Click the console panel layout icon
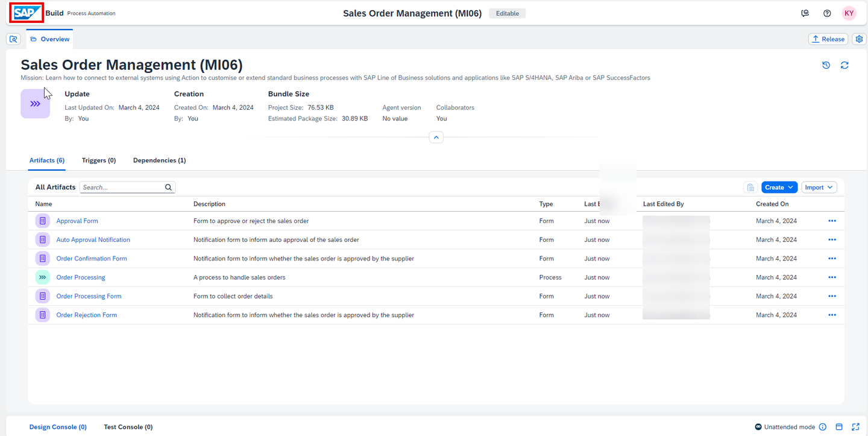The image size is (868, 436). coord(839,427)
